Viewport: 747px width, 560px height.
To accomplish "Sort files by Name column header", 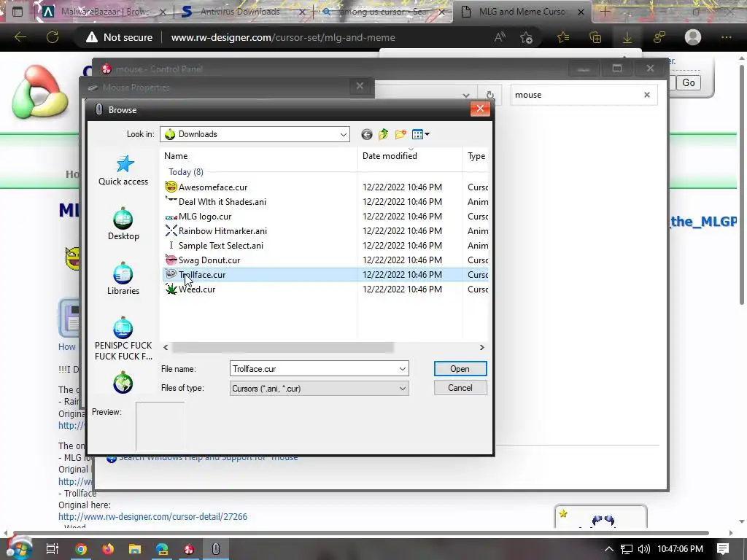I will tap(176, 156).
